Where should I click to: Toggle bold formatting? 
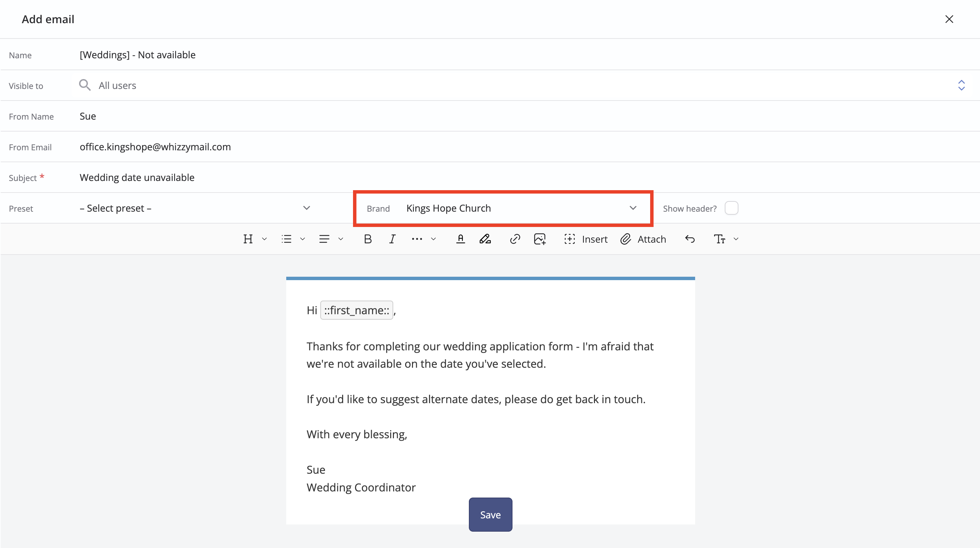(x=367, y=239)
